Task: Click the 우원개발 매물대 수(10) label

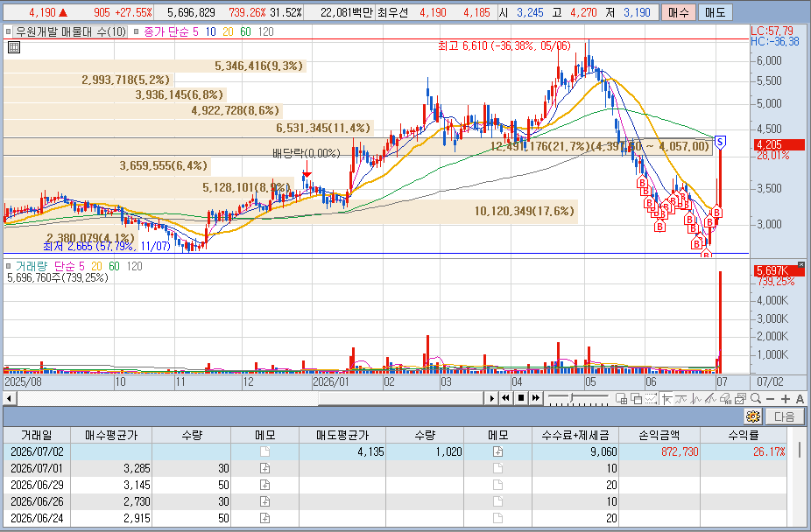Action: 71,32
